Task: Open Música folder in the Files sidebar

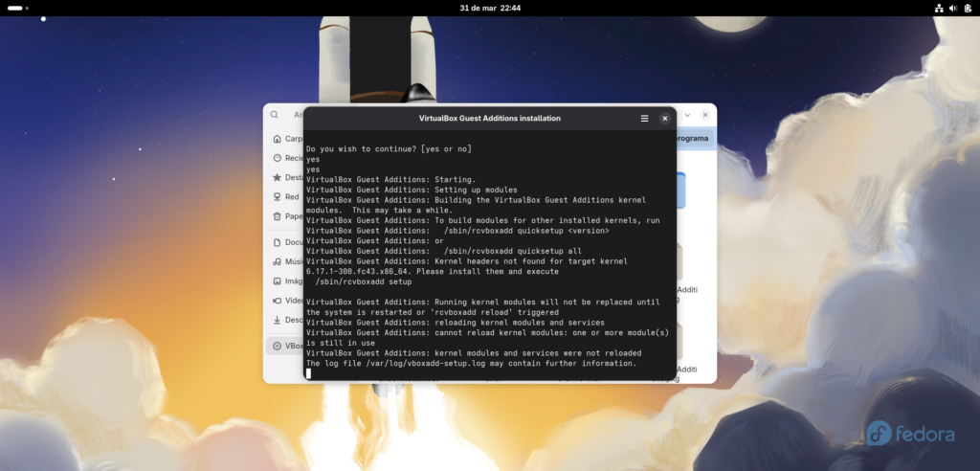Action: click(287, 262)
